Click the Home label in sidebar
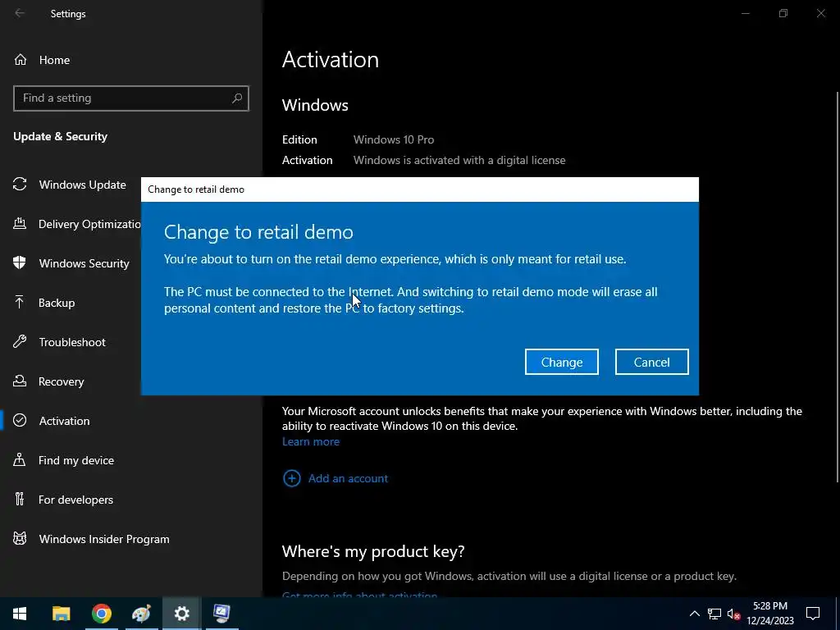Screen dimensions: 840x630 [x=54, y=60]
